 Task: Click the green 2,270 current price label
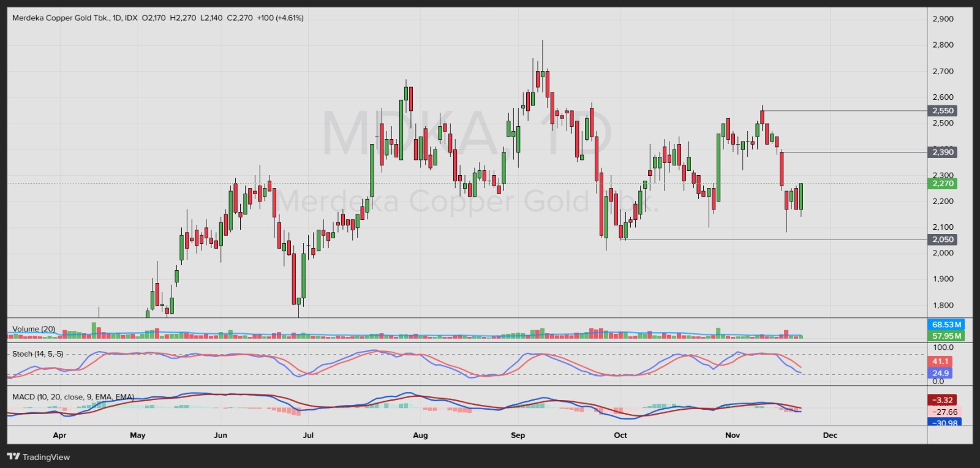[943, 183]
